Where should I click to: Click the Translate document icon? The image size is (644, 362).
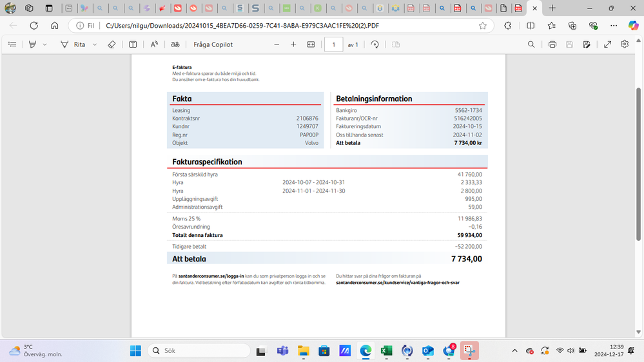[175, 44]
